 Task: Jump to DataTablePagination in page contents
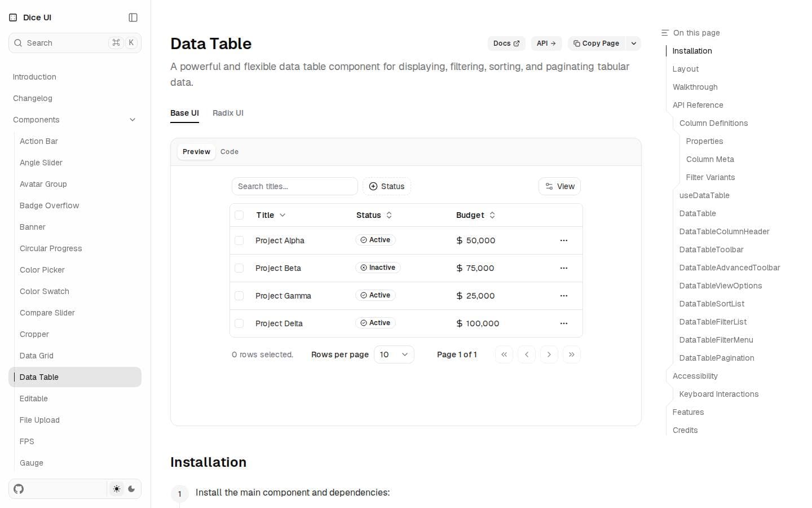[717, 358]
